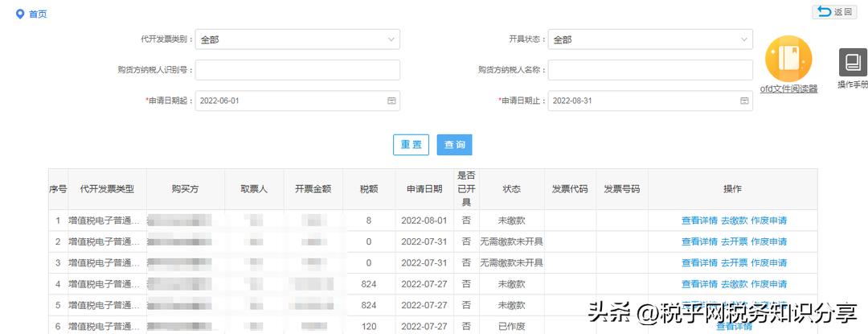This screenshot has width=868, height=334.
Task: Click the 代开发票类型 column header
Action: click(x=107, y=189)
